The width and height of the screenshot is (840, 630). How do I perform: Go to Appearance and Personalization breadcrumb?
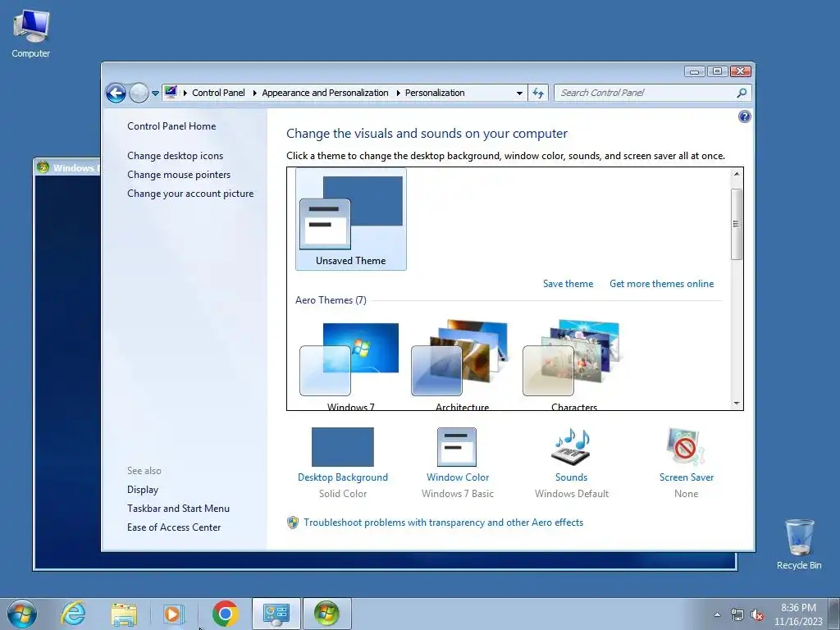[x=325, y=93]
